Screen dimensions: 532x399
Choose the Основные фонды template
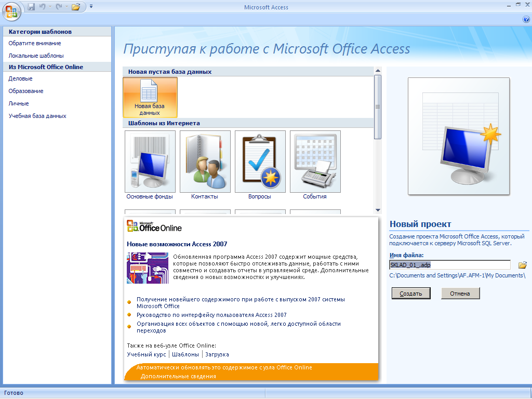(150, 165)
